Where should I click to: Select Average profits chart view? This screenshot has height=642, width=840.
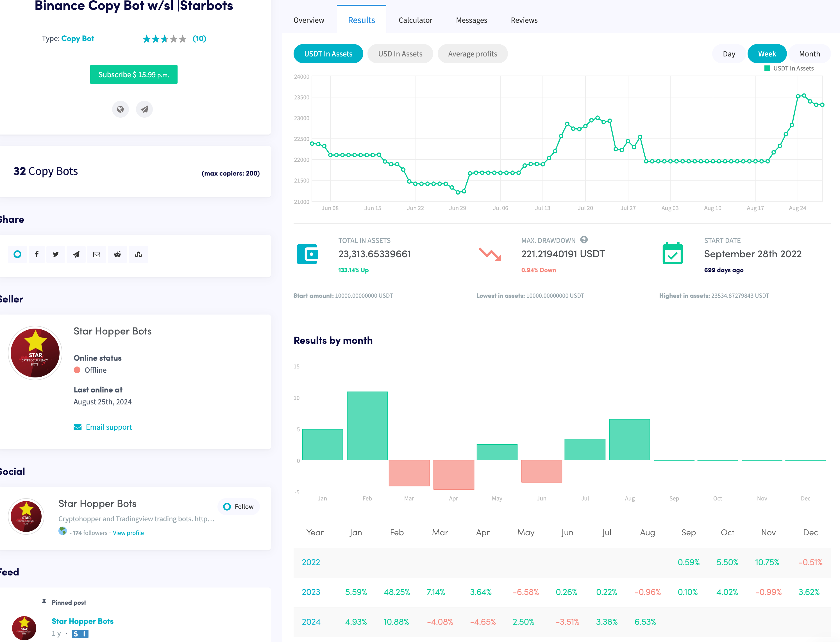(x=472, y=54)
